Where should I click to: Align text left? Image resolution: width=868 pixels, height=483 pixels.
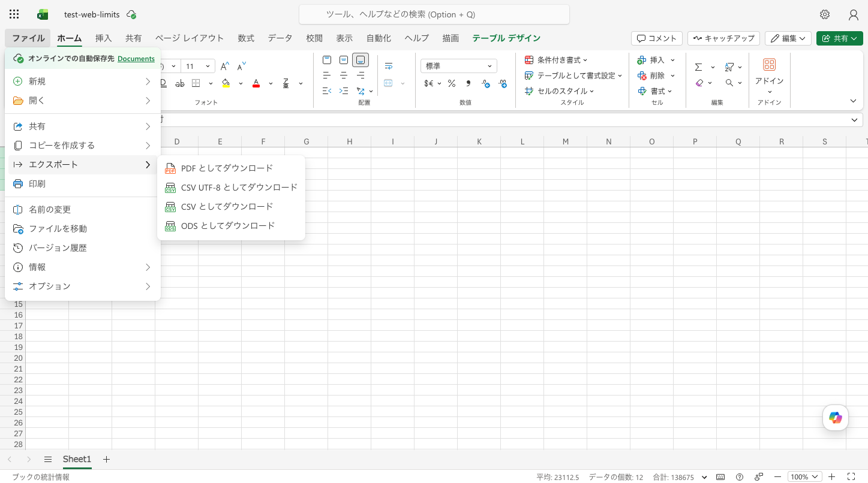(x=327, y=76)
